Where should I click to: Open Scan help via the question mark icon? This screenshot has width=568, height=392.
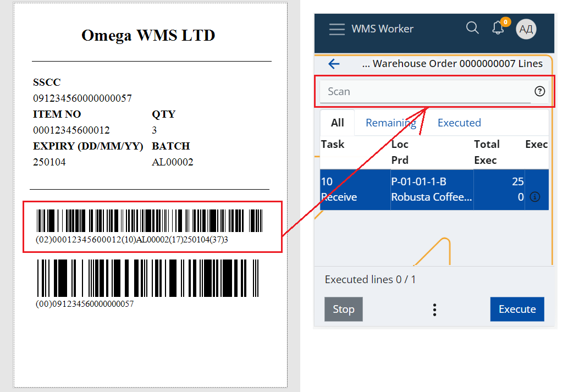pyautogui.click(x=540, y=91)
